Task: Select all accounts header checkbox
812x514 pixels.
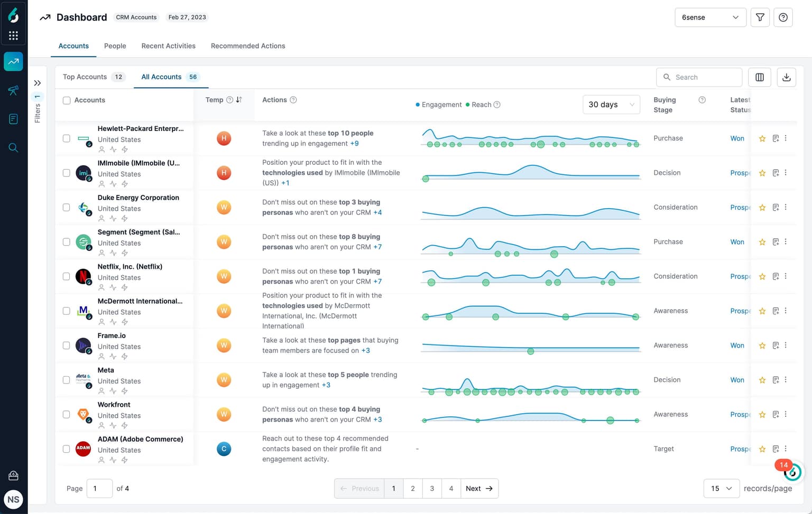Action: [x=67, y=100]
